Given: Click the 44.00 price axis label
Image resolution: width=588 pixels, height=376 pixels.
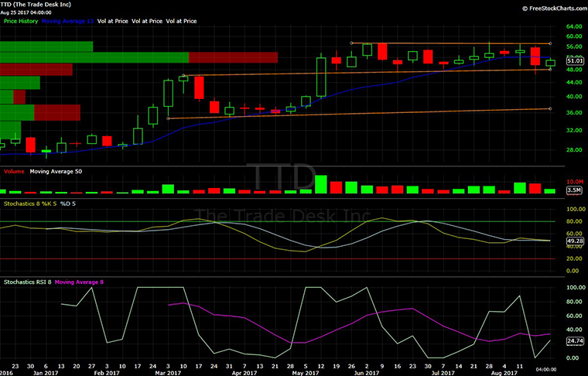Looking at the screenshot, I should [x=574, y=82].
